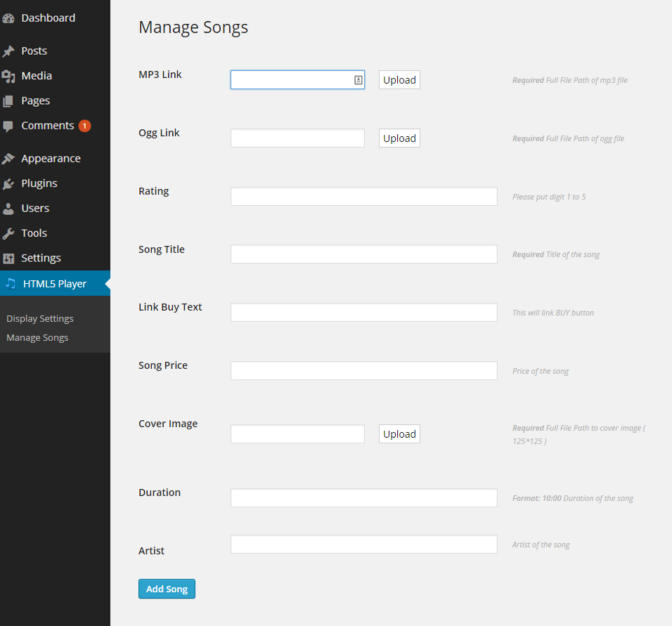Click the Posts pushpin icon
The height and width of the screenshot is (626, 672).
pyautogui.click(x=8, y=51)
